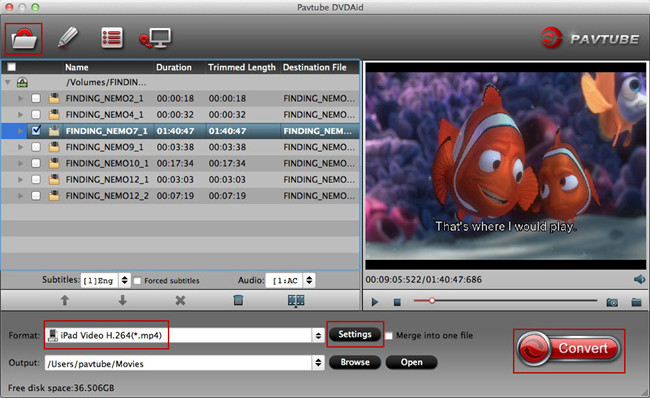Viewport: 650px width, 398px height.
Task: Click the Pavtube logo
Action: click(589, 38)
